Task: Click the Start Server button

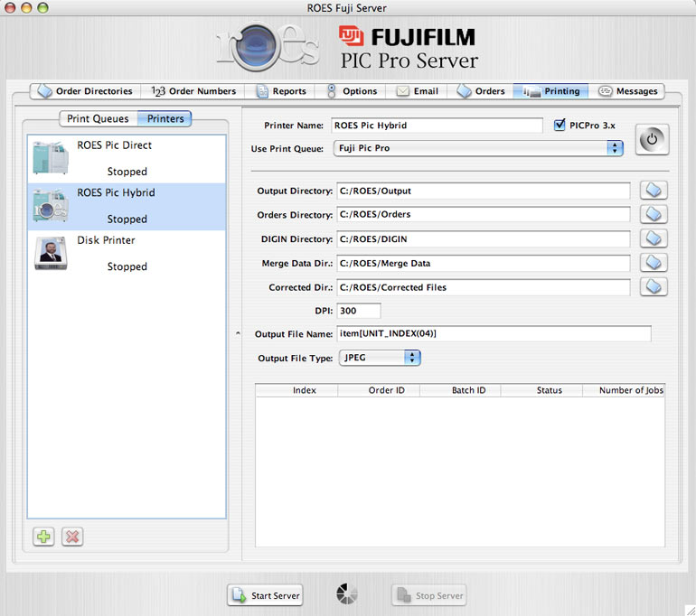Action: (266, 595)
